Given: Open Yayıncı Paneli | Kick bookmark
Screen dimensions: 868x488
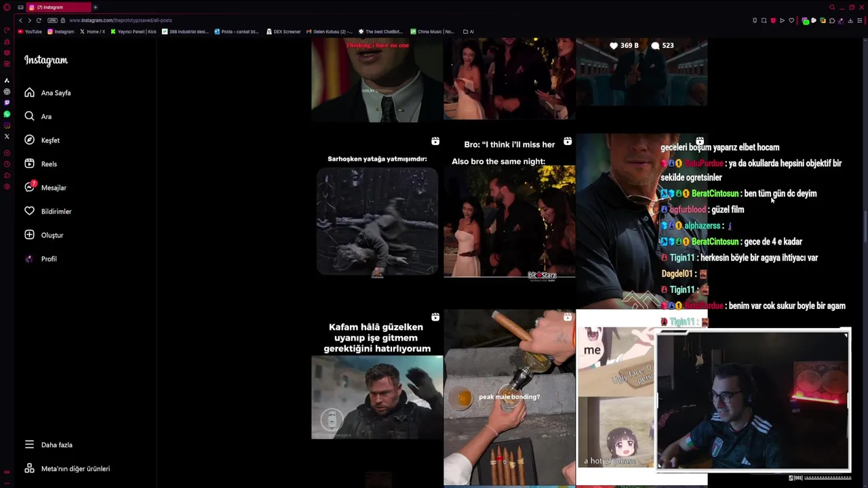Looking at the screenshot, I should point(134,31).
